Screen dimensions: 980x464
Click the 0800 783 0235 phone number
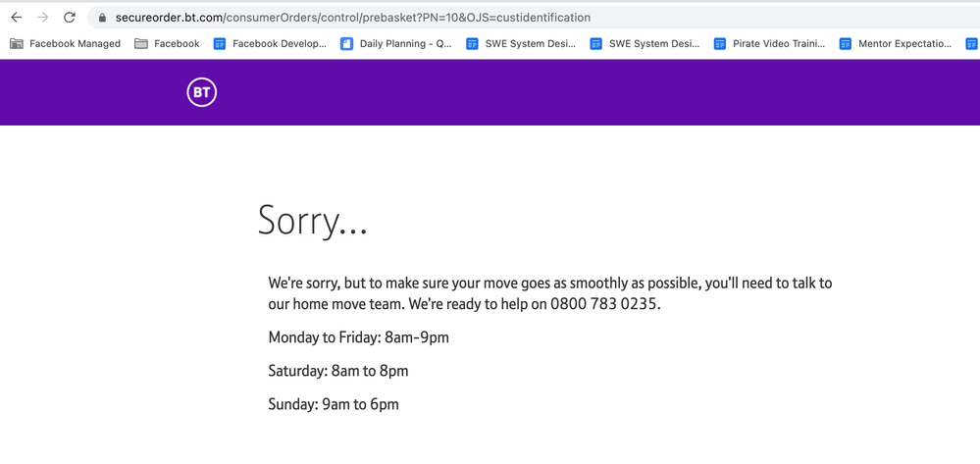[603, 304]
